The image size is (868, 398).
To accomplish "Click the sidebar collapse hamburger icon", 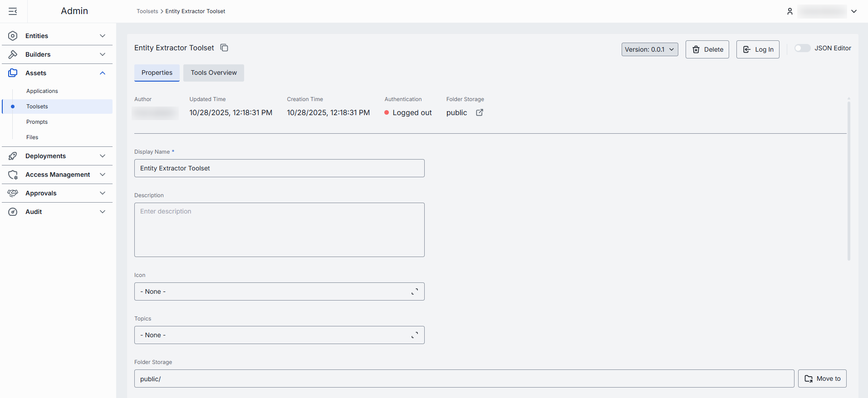I will pyautogui.click(x=13, y=11).
